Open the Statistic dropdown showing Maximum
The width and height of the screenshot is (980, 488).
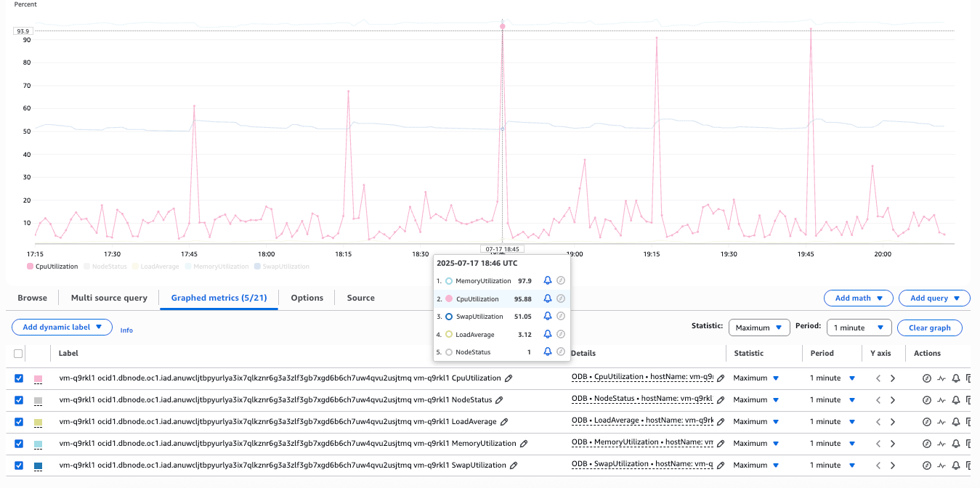758,328
